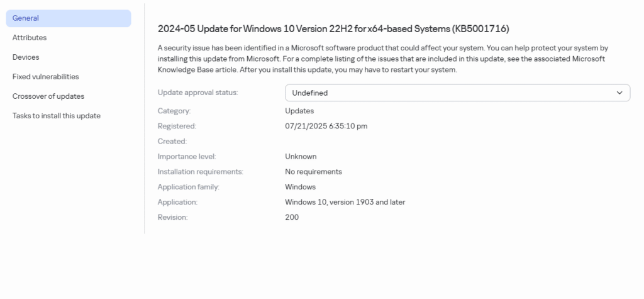Go to Crossover of updates
Viewport: 644px width, 299px height.
(48, 96)
